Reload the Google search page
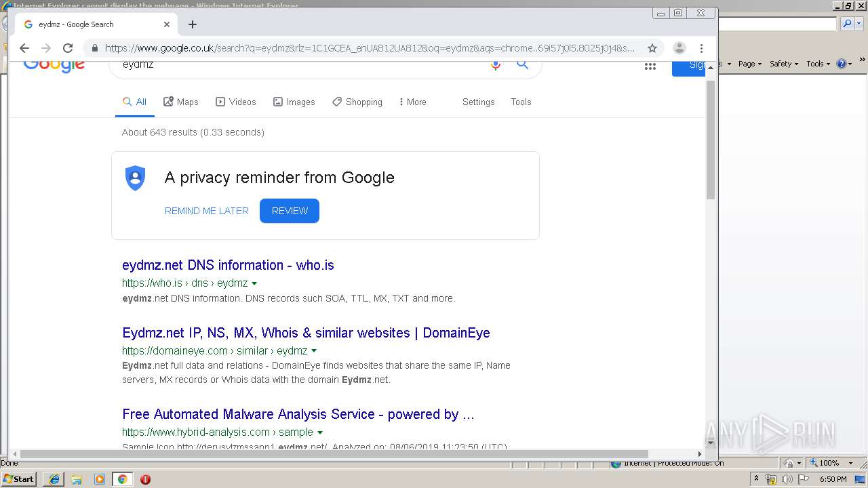The width and height of the screenshot is (868, 488). [68, 48]
